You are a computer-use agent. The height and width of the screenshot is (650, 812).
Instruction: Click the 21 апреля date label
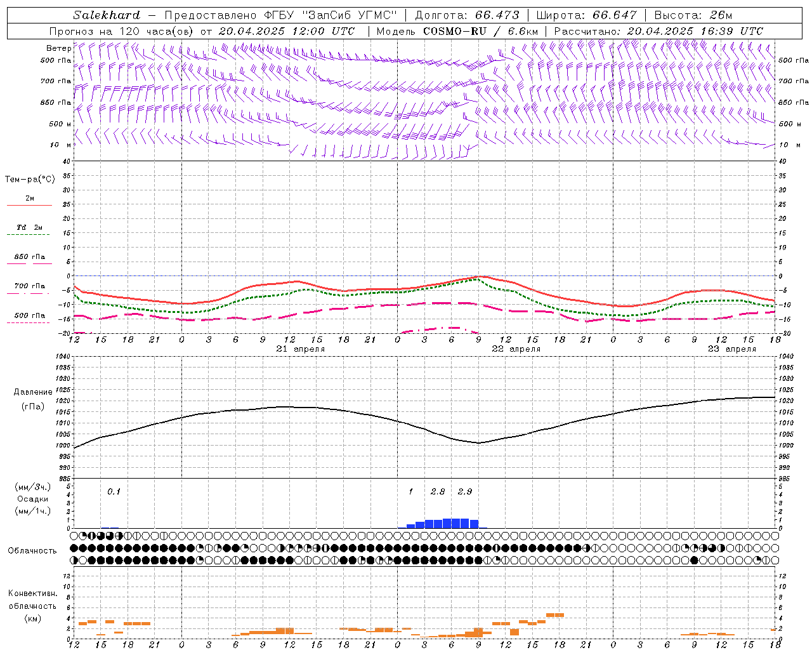point(301,349)
